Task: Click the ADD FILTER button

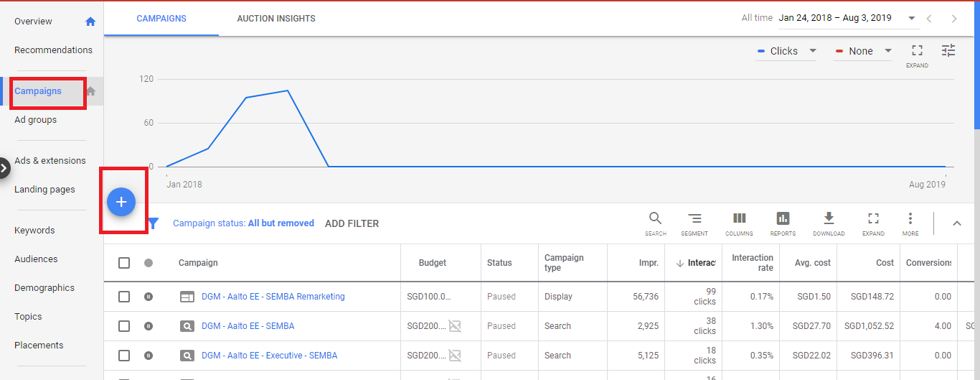Action: 352,223
